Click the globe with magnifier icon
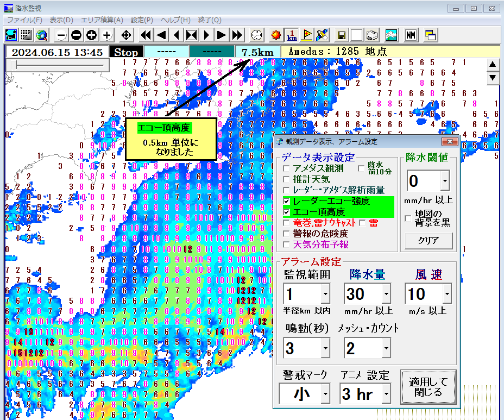Image resolution: width=504 pixels, height=420 pixels. tap(42, 35)
